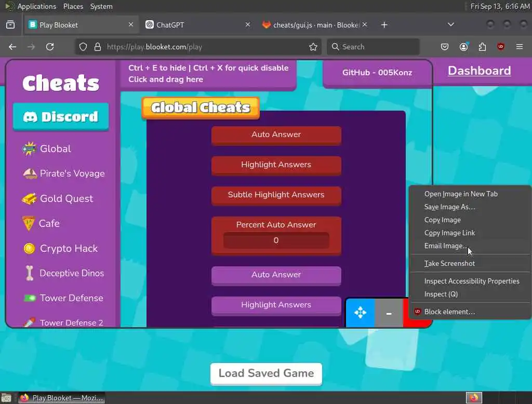Close the Play Blooket tab
Image resolution: width=532 pixels, height=404 pixels.
[x=130, y=24]
